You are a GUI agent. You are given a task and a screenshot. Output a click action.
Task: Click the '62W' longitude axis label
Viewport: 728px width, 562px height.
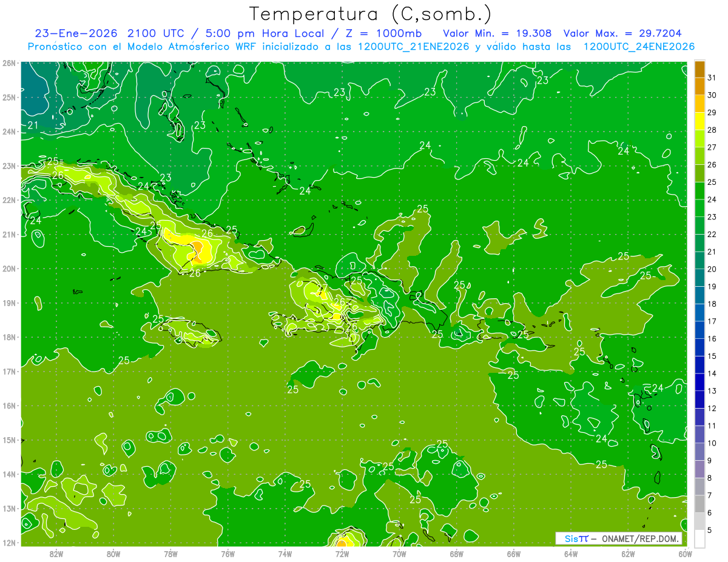click(629, 554)
